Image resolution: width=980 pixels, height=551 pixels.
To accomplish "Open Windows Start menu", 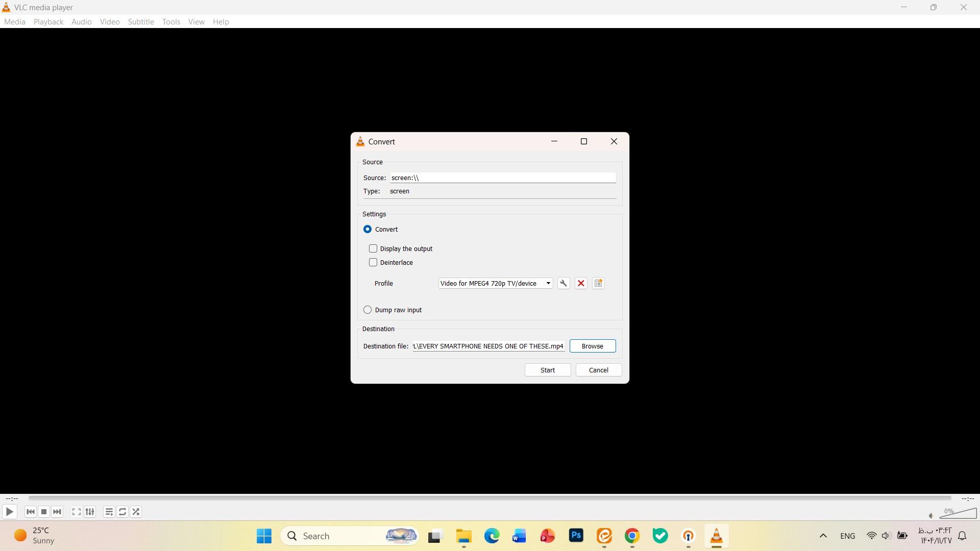I will tap(264, 536).
